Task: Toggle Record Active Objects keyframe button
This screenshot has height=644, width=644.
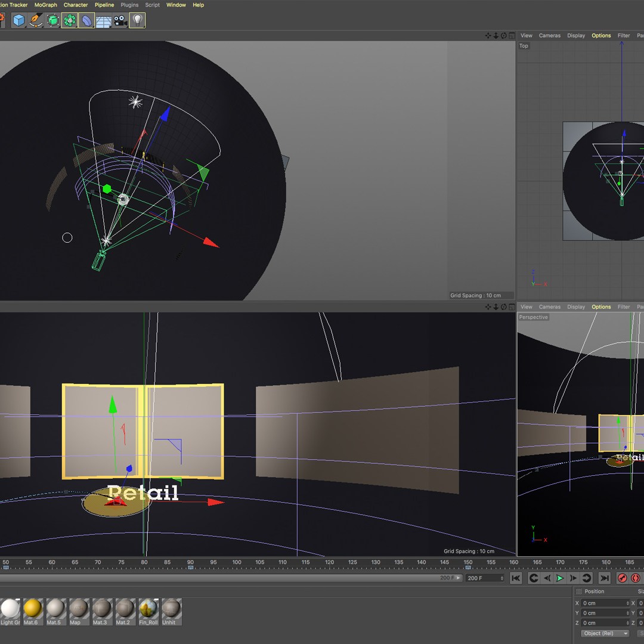Action: pos(623,578)
